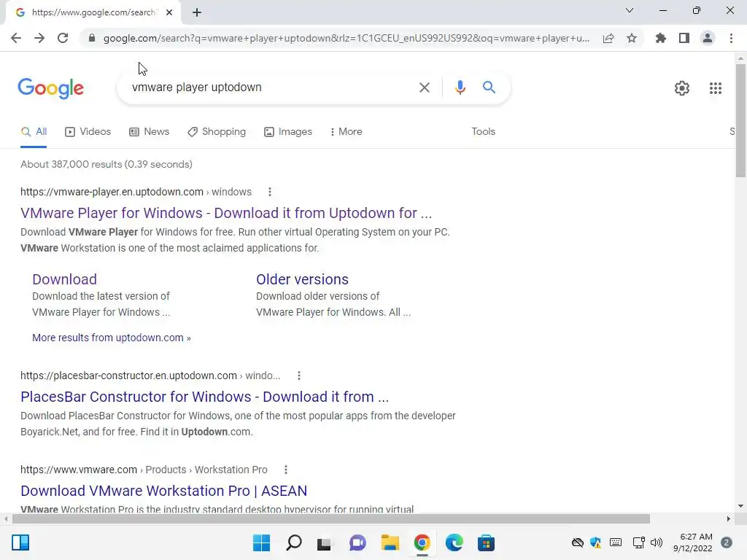Select the All results tab
Image resolution: width=747 pixels, height=560 pixels.
[34, 132]
